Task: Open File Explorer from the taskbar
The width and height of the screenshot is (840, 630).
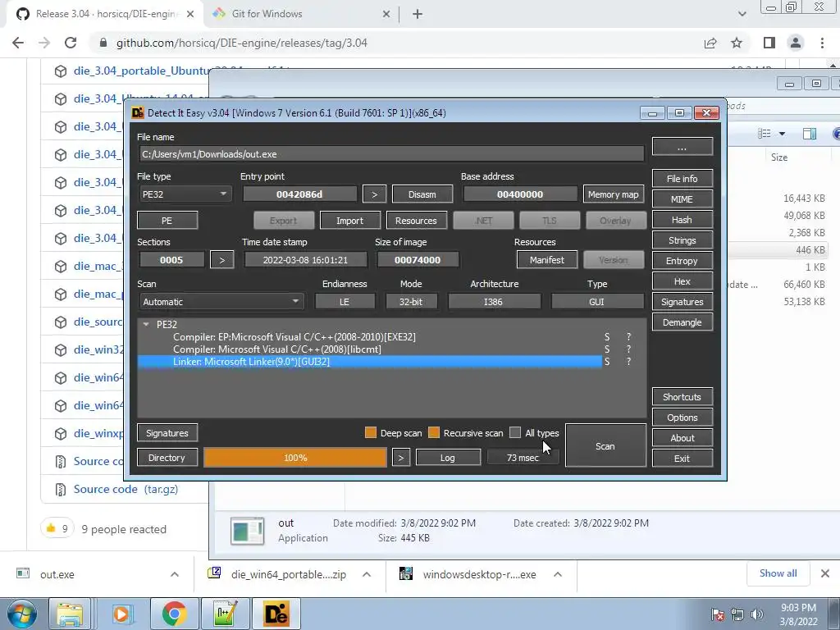Action: coord(70,614)
